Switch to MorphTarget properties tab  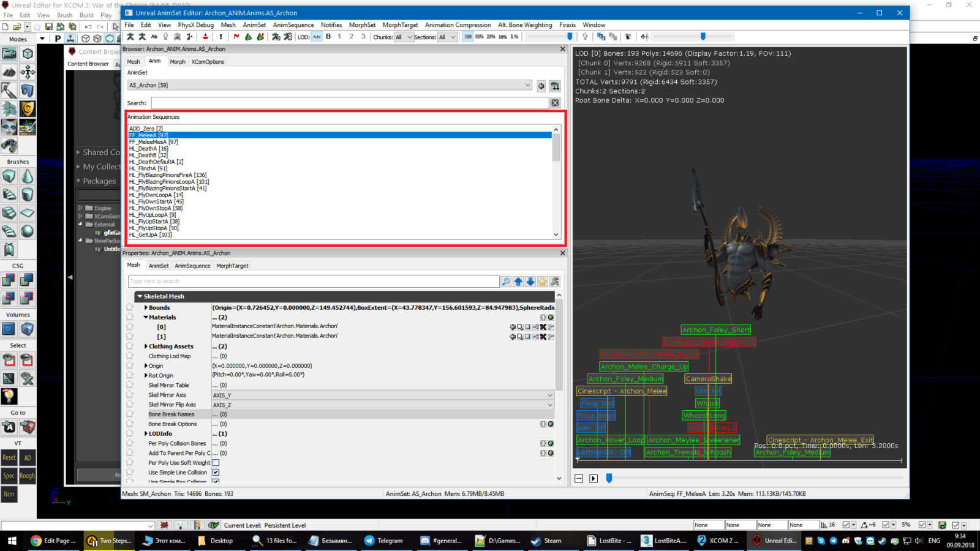(x=232, y=266)
